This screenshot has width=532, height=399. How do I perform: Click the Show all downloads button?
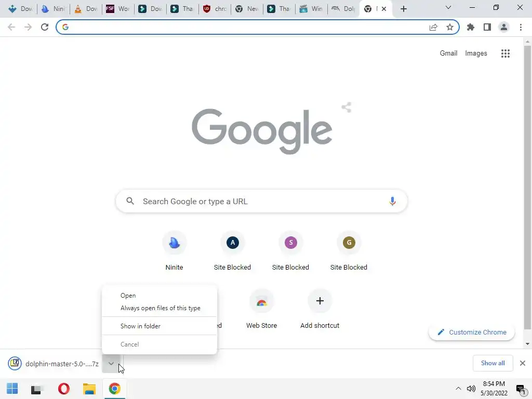(x=493, y=363)
